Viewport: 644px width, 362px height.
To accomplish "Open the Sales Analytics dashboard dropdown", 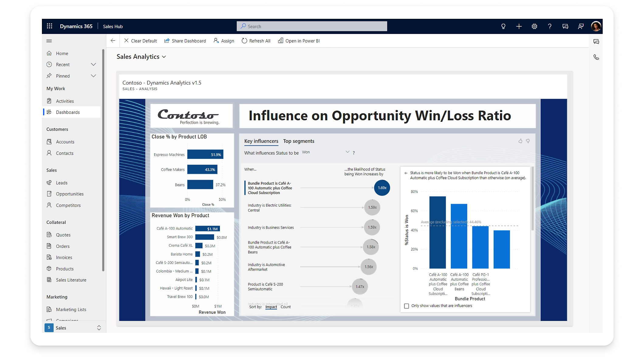I will point(164,57).
